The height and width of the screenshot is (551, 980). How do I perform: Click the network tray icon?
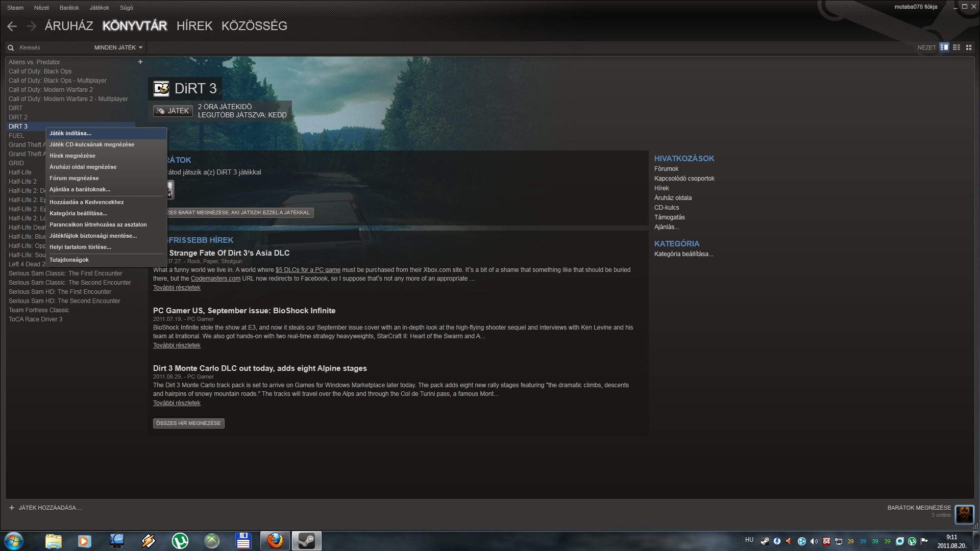coord(839,541)
